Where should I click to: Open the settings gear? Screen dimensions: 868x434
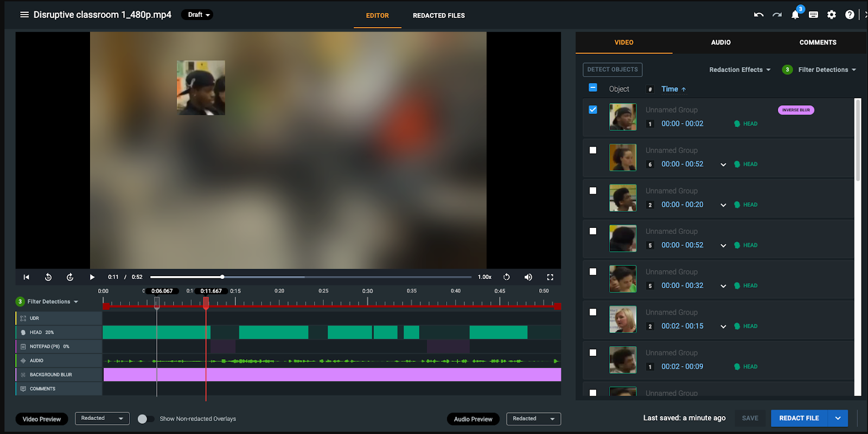pyautogui.click(x=831, y=15)
